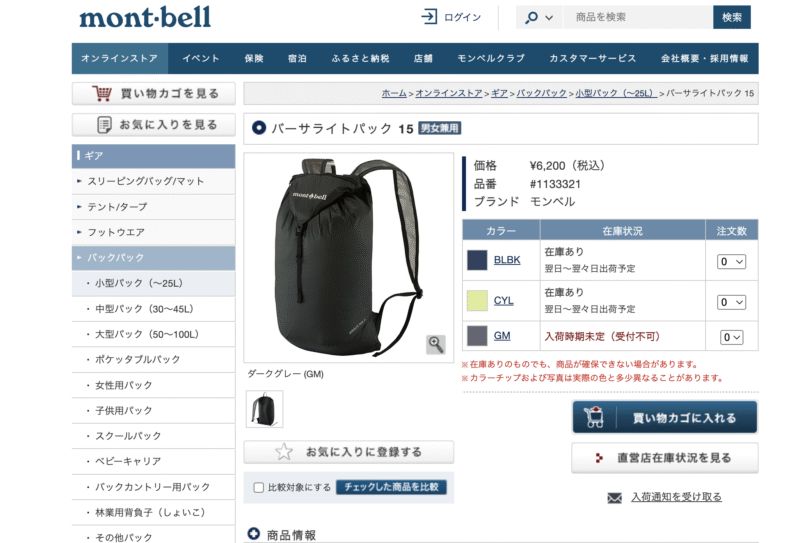
Task: Check the 比較対象にする checkbox
Action: point(259,487)
